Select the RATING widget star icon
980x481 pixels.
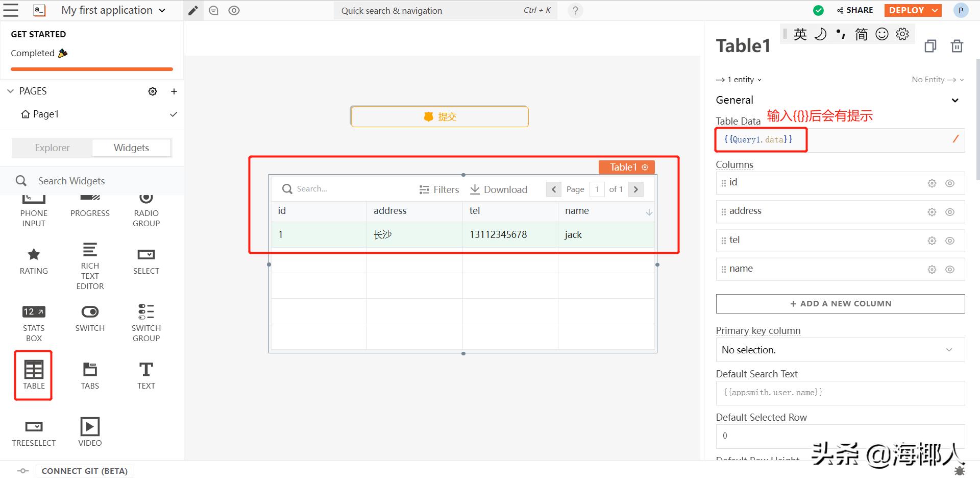[33, 254]
